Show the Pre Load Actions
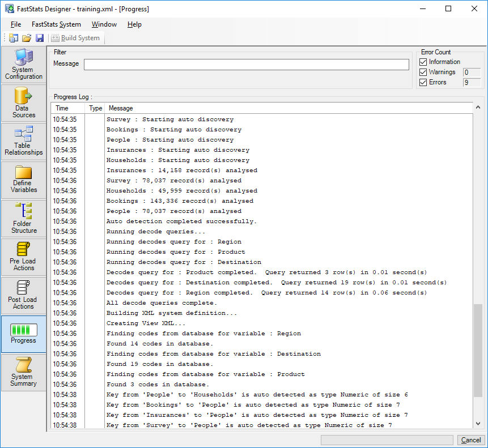The height and width of the screenshot is (448, 488). pyautogui.click(x=24, y=257)
